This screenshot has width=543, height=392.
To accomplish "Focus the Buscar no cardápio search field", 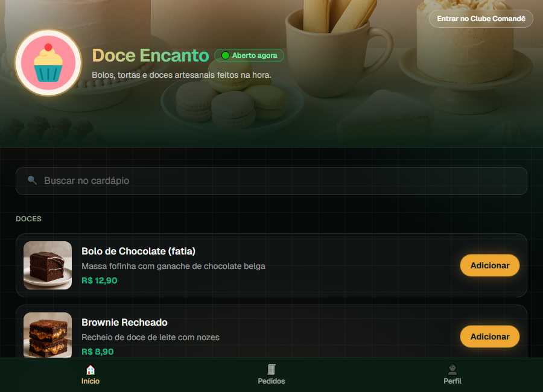I will click(x=271, y=181).
